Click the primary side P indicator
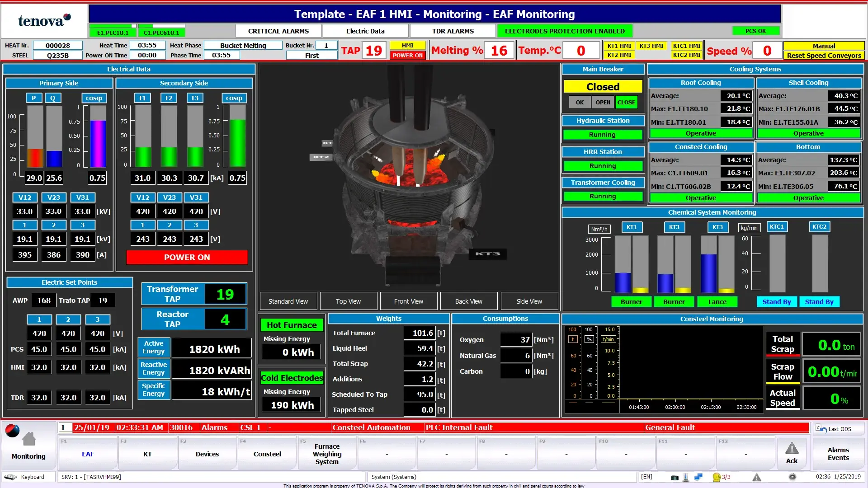 coord(33,98)
